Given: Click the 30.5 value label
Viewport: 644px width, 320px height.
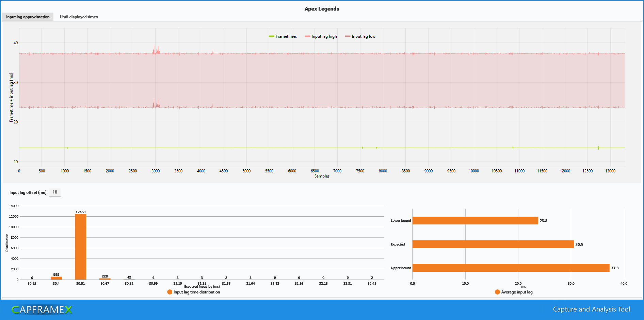Looking at the screenshot, I should click(x=579, y=245).
